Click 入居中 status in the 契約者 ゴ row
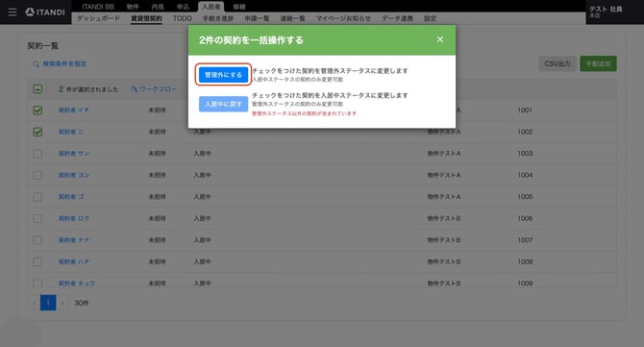Viewport: 644px width, 347px height. pos(202,197)
